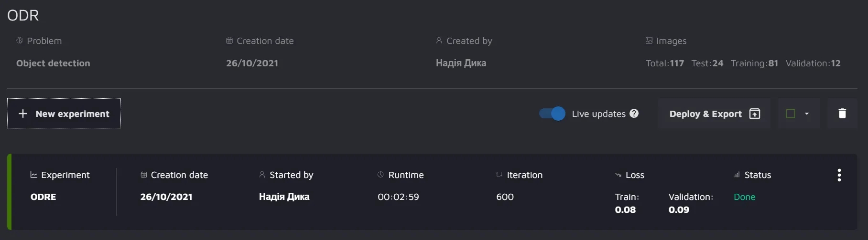Click the ODR project title

point(23,15)
